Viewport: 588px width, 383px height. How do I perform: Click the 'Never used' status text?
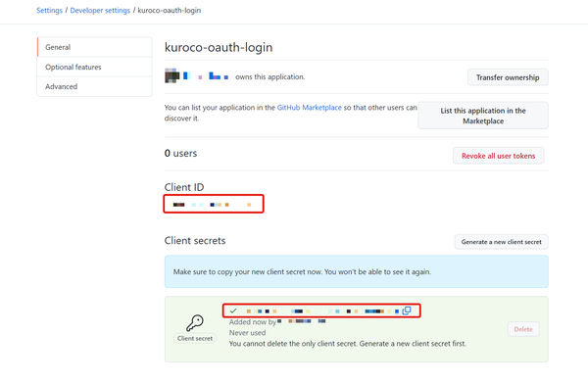pyautogui.click(x=248, y=333)
